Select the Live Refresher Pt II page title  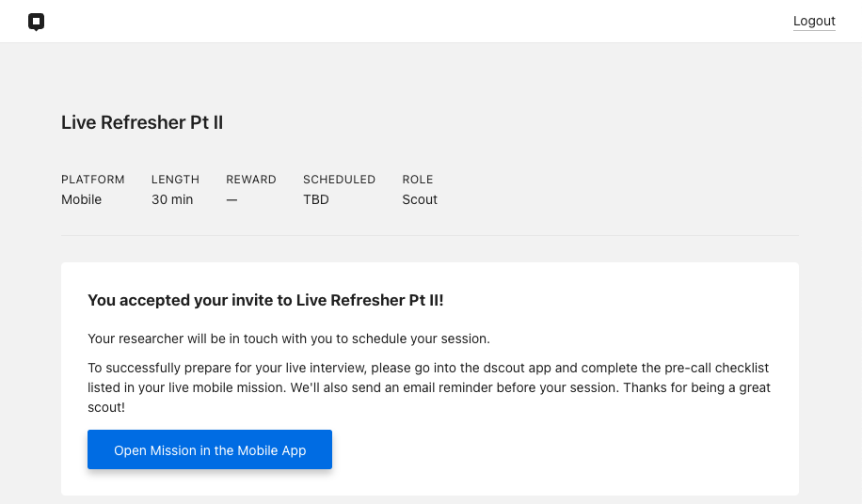(142, 122)
